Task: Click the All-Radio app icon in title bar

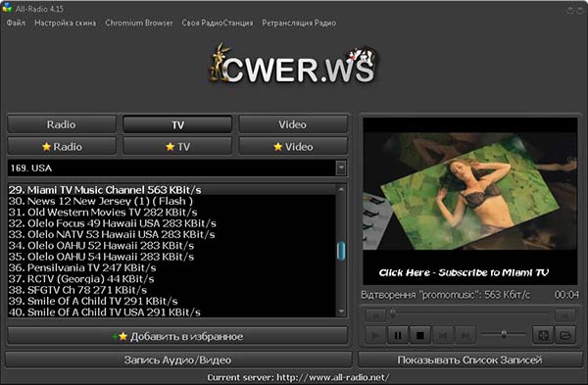Action: coord(7,8)
